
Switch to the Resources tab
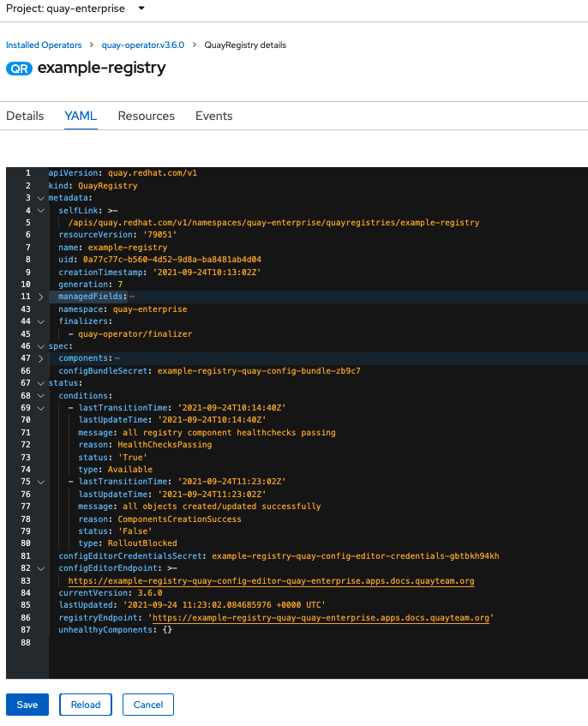tap(146, 116)
